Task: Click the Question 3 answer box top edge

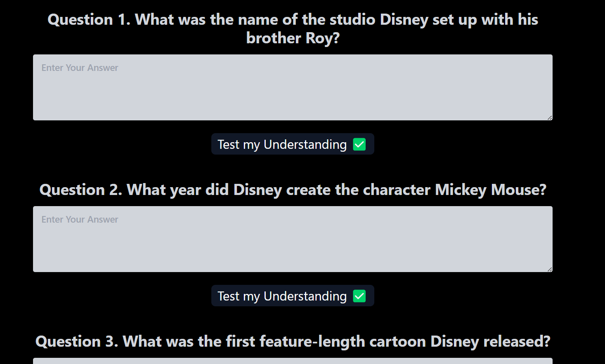Action: point(293,361)
